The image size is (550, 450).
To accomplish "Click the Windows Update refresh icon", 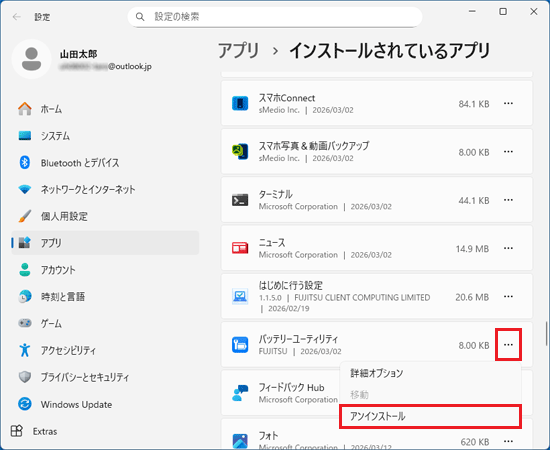I will click(25, 404).
